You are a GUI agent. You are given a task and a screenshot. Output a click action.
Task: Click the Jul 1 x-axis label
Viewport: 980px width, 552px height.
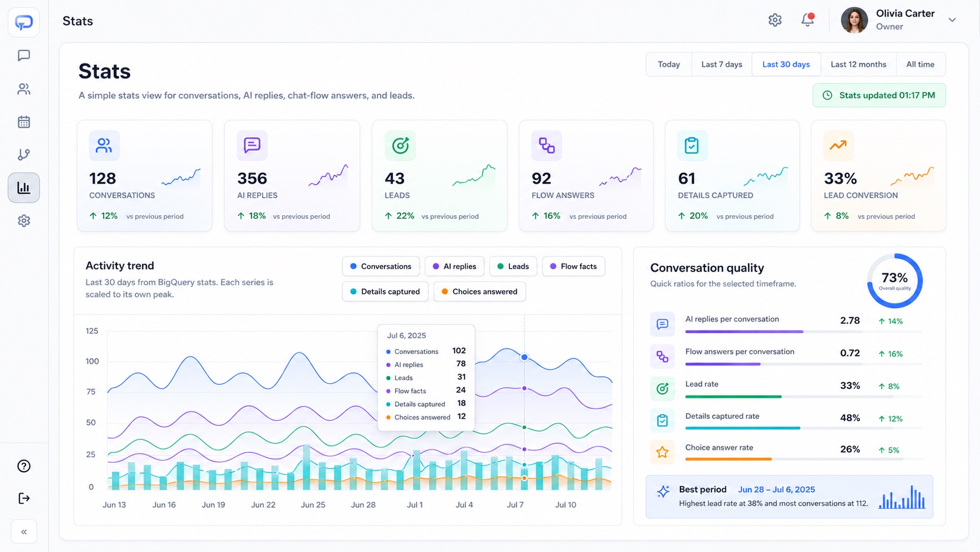click(415, 504)
